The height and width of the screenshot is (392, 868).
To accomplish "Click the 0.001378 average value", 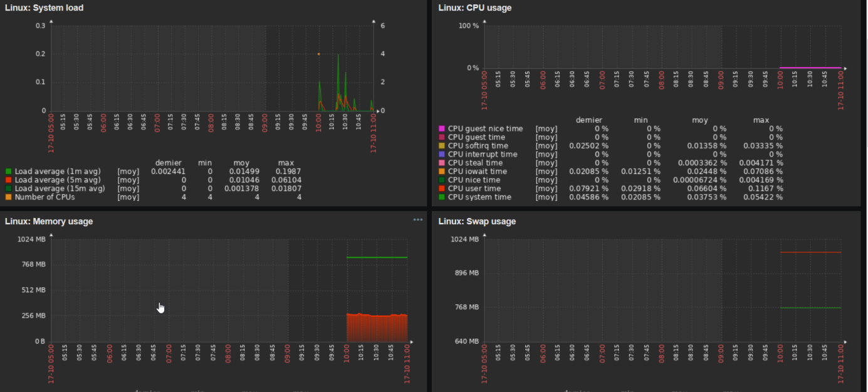I will point(241,188).
